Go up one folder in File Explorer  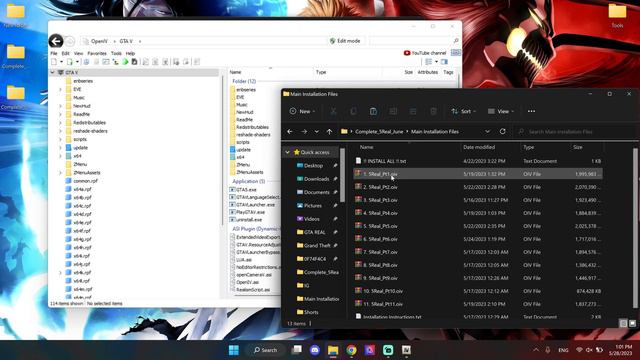(329, 131)
